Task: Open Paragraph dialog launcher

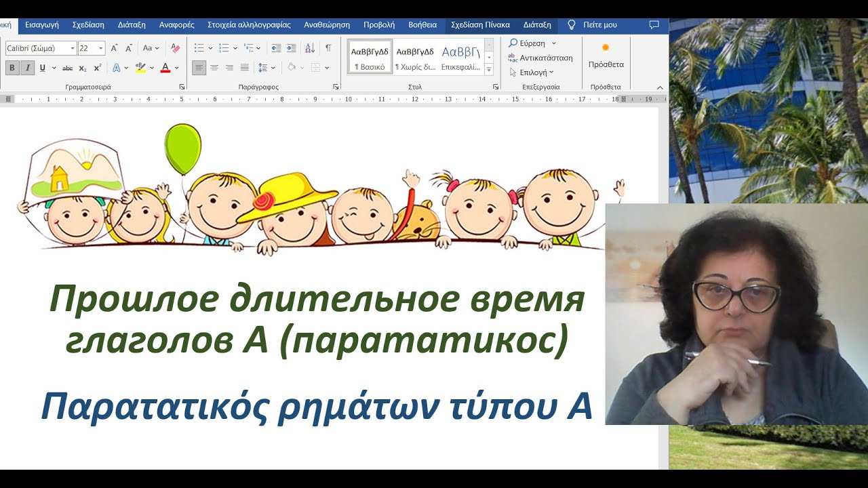Action: [x=336, y=87]
